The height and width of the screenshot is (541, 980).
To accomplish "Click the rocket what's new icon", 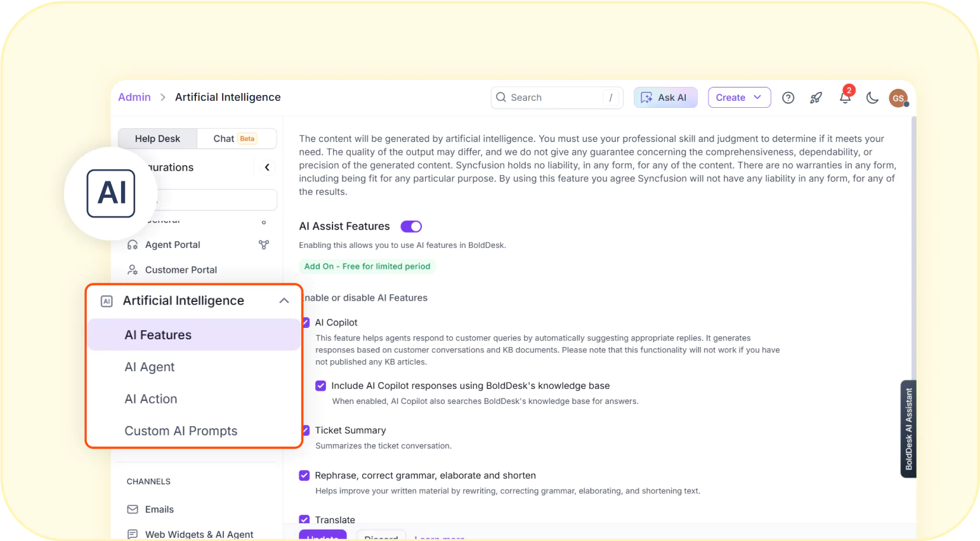I will click(816, 98).
